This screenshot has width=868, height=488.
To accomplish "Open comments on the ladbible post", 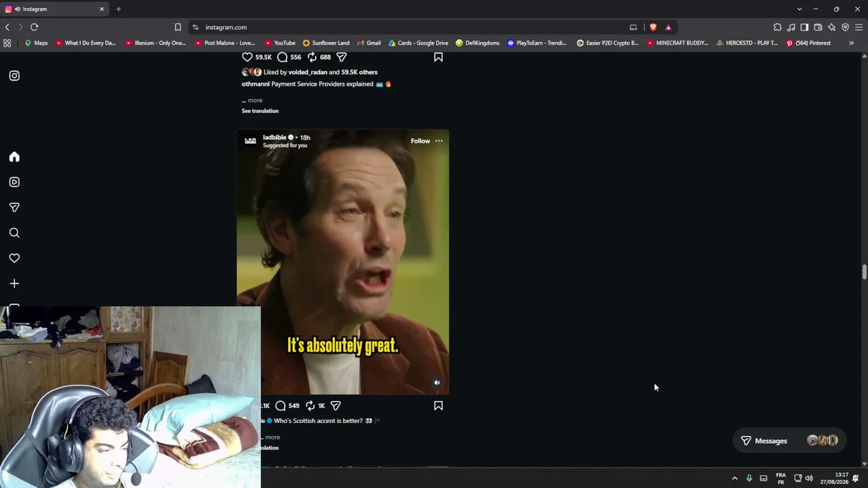I will pos(280,405).
